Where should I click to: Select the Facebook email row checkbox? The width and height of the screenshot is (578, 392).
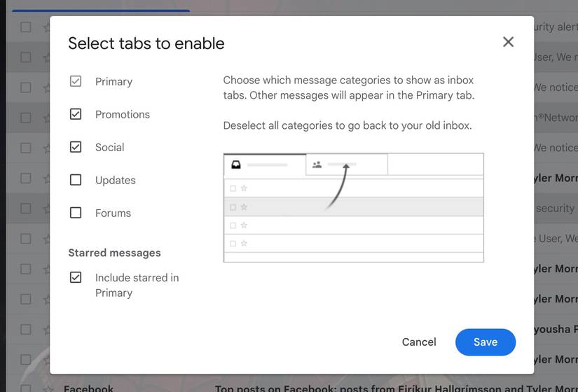point(26,388)
